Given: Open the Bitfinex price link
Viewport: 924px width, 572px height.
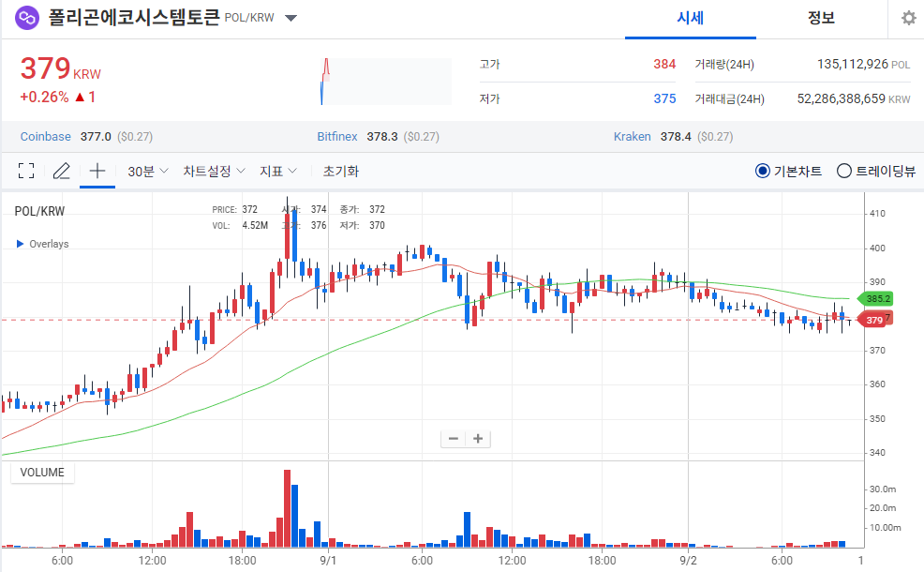Looking at the screenshot, I should [x=337, y=136].
